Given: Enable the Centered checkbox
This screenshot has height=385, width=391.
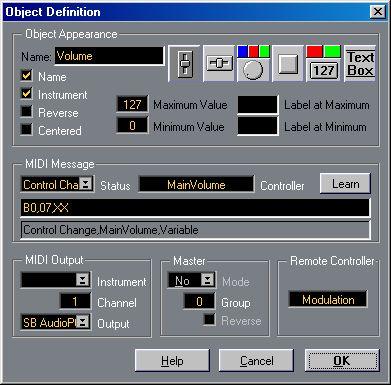Looking at the screenshot, I should coord(27,129).
